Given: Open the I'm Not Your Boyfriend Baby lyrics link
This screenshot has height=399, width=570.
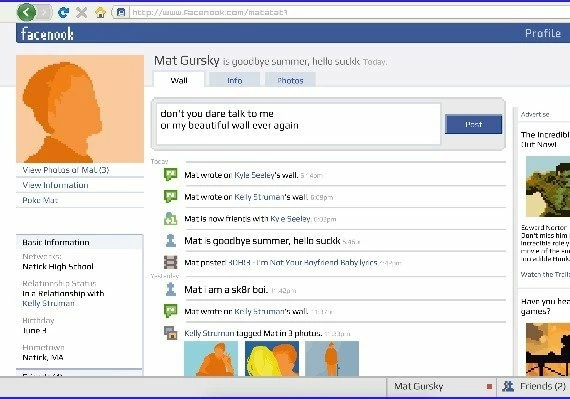Looking at the screenshot, I should coord(302,262).
